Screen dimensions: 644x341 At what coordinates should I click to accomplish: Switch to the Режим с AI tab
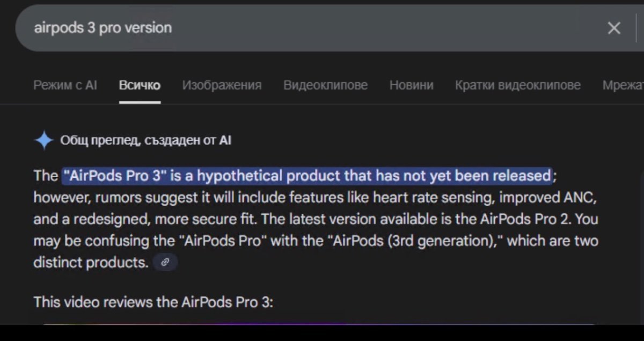pyautogui.click(x=65, y=85)
